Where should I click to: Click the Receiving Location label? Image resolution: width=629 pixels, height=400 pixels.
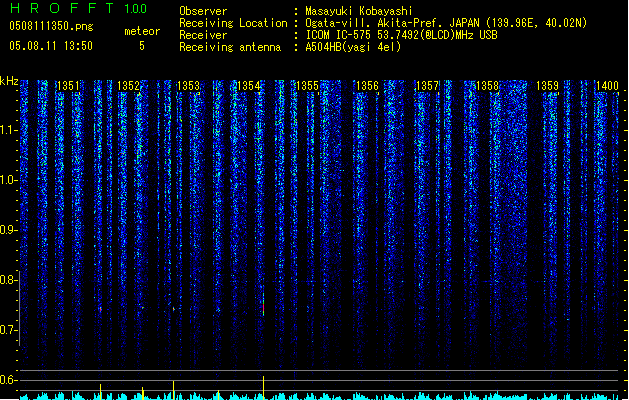(233, 23)
